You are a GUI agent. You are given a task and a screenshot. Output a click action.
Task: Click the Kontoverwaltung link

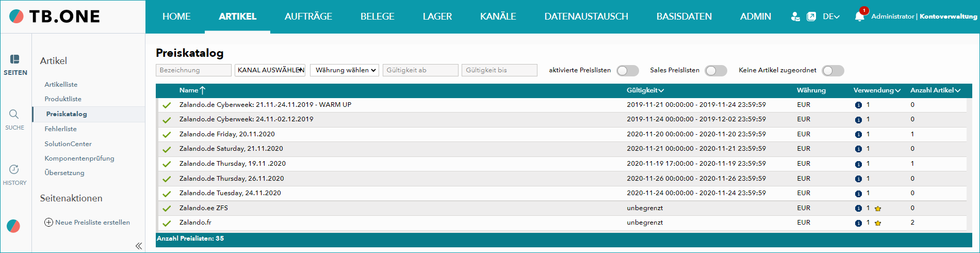pyautogui.click(x=948, y=17)
